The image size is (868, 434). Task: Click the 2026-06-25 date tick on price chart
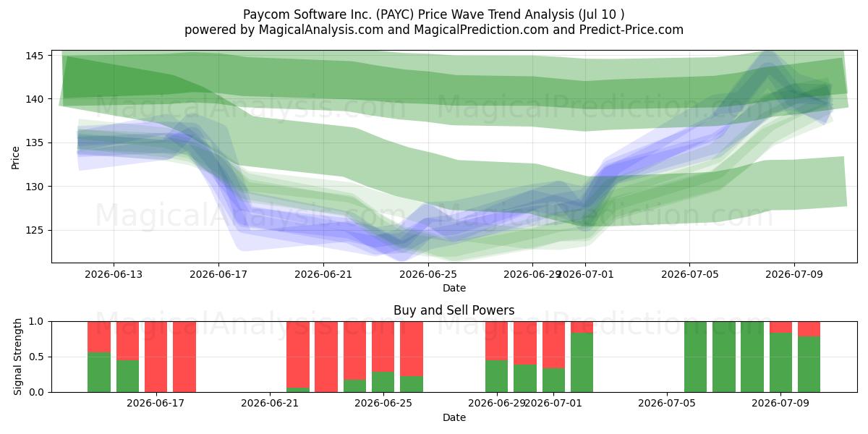(x=428, y=274)
